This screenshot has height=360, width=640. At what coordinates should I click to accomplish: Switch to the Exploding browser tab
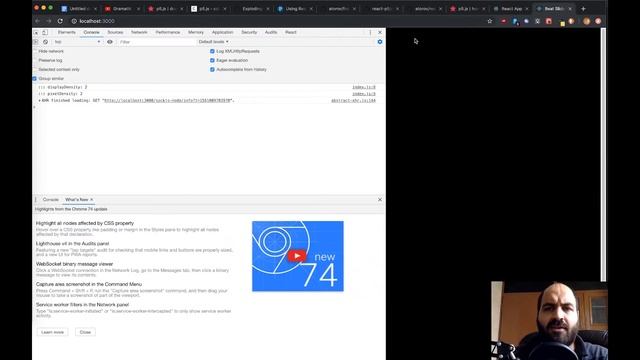pos(251,9)
